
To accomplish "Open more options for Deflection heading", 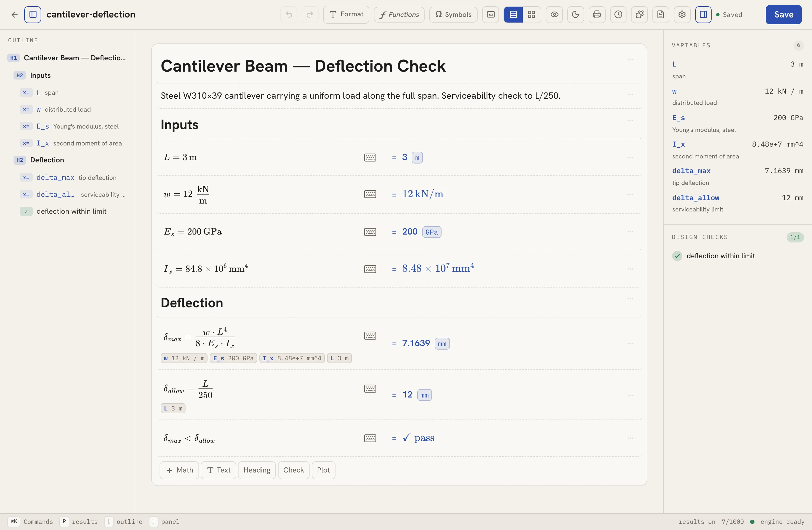I will (630, 299).
